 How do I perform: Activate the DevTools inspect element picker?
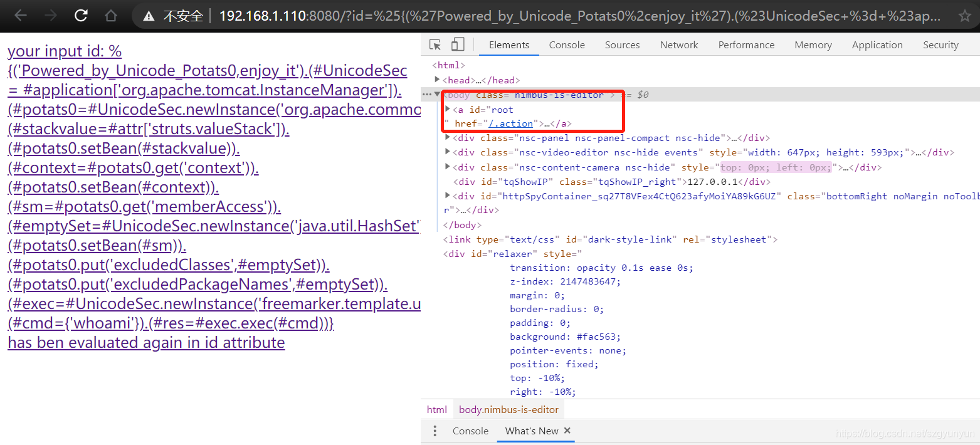[435, 45]
